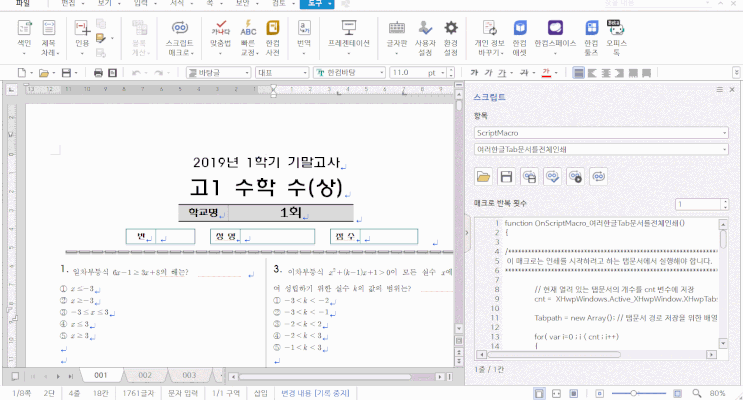Viewport: 743px width, 400px height.
Task: Click the zoom magnifier icon in status bar
Action: 697,393
